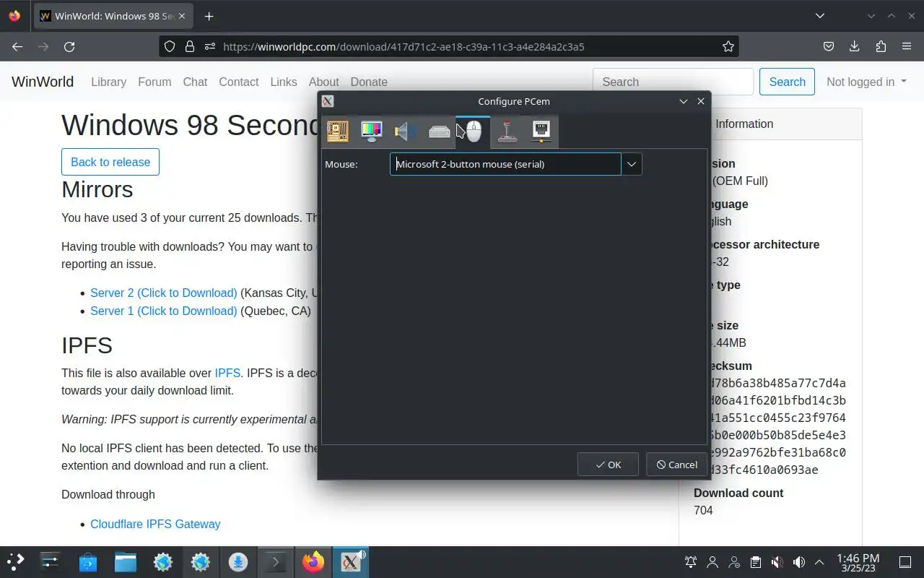Switch to the PCem X taskbar entry
This screenshot has width=924, height=578.
pos(351,562)
